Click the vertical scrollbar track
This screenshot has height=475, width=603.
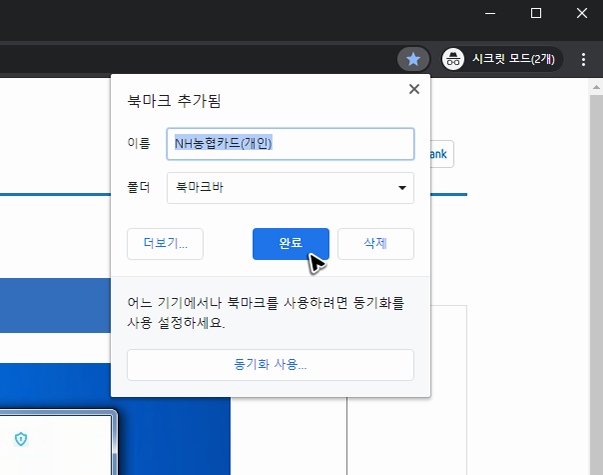point(596,285)
